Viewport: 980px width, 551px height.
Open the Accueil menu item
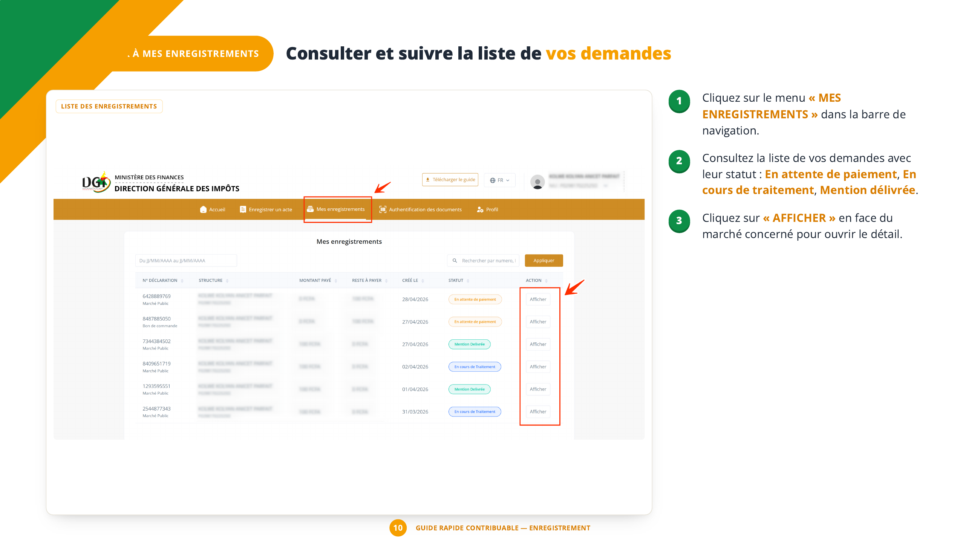point(213,209)
